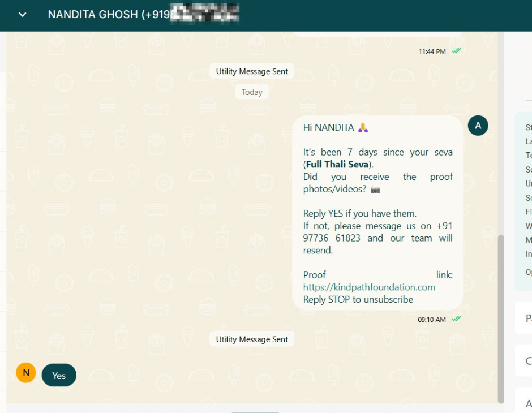Image resolution: width=532 pixels, height=413 pixels.
Task: Click the agent avatar labeled A
Action: (x=478, y=126)
